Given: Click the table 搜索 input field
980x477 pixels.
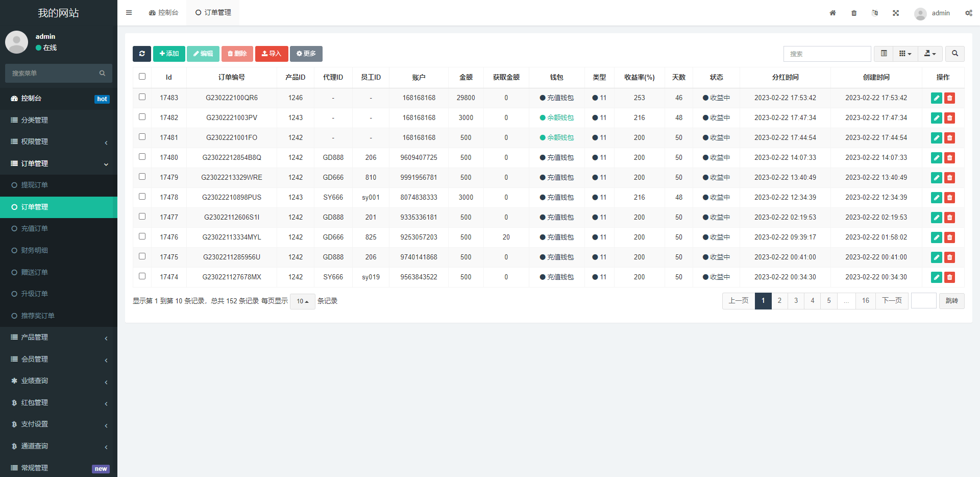Looking at the screenshot, I should 827,54.
